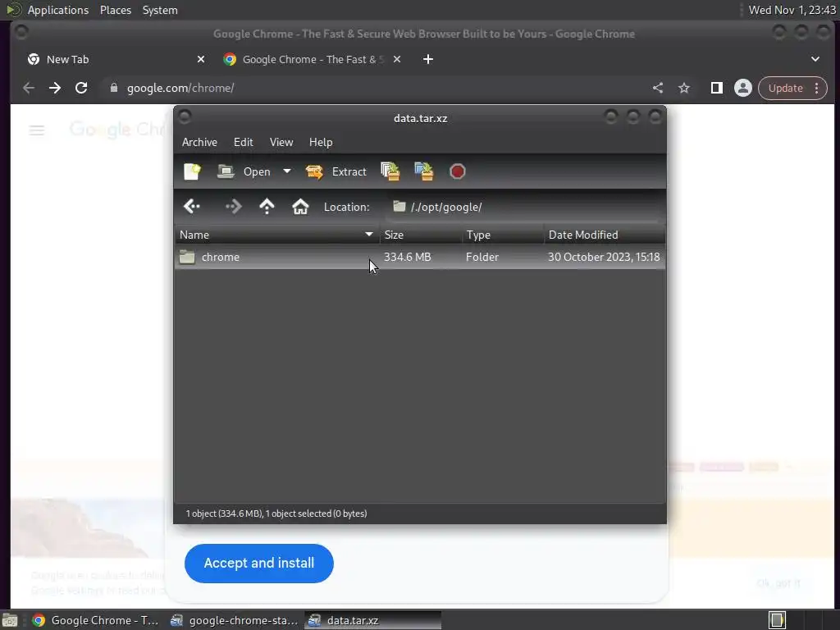Open the Archive menu
The height and width of the screenshot is (630, 840).
tap(199, 142)
